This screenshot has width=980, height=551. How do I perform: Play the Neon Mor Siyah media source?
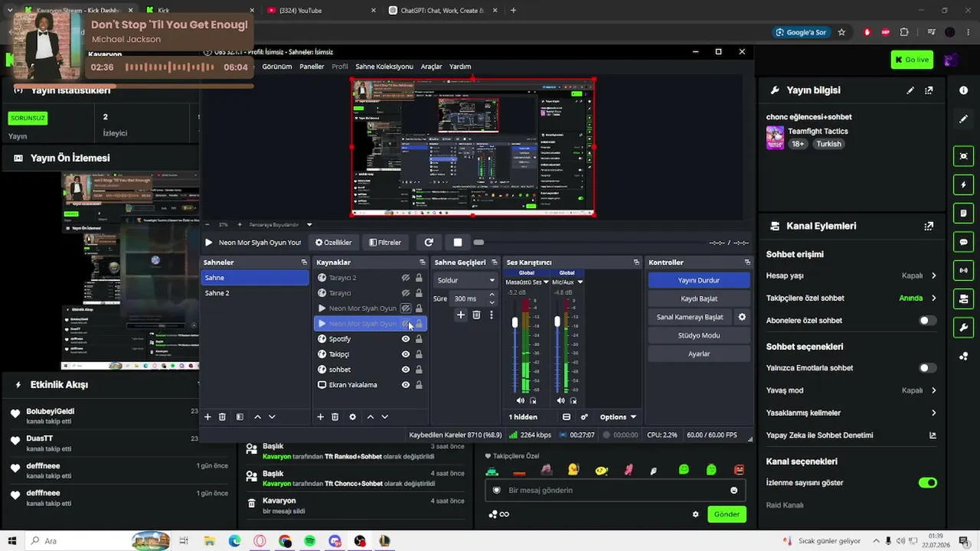point(208,243)
